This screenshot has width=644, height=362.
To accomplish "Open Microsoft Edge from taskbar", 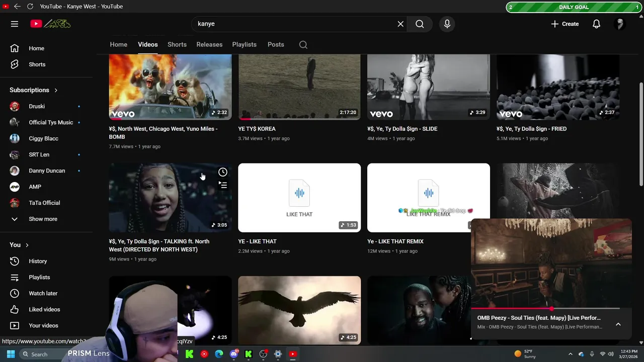I will [219, 354].
